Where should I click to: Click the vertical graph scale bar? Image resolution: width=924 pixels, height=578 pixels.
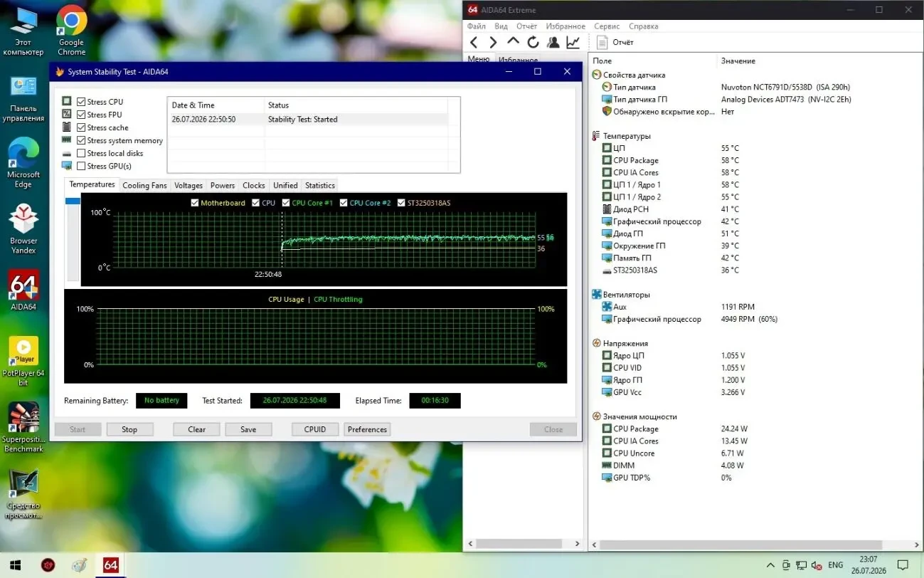coord(73,239)
